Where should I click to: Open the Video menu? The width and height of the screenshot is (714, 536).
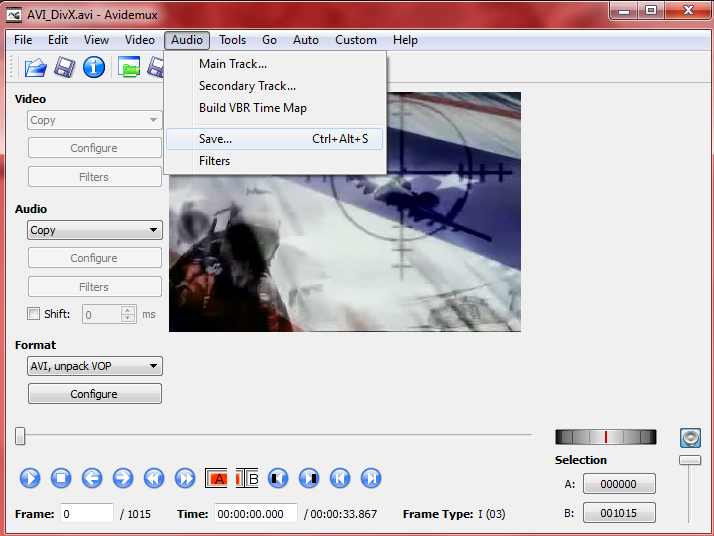[x=140, y=40]
